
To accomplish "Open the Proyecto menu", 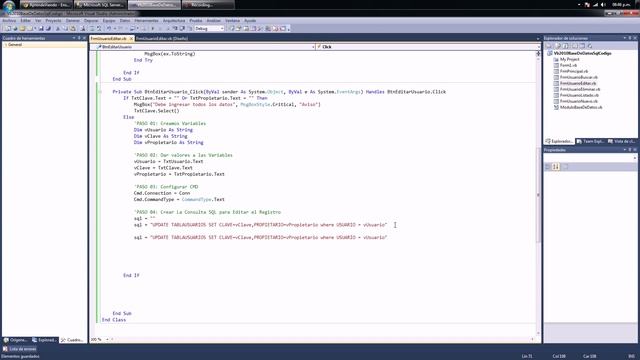I will [53, 20].
